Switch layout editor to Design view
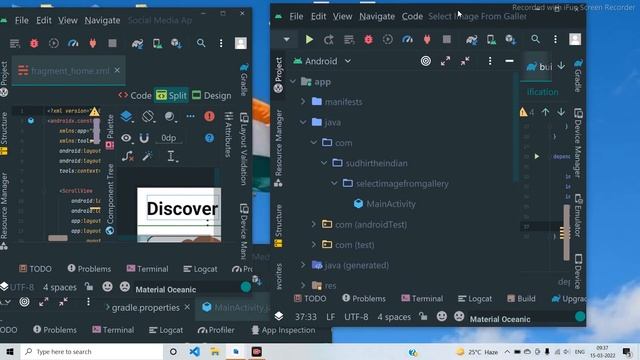Image resolution: width=640 pixels, height=360 pixels. click(212, 96)
